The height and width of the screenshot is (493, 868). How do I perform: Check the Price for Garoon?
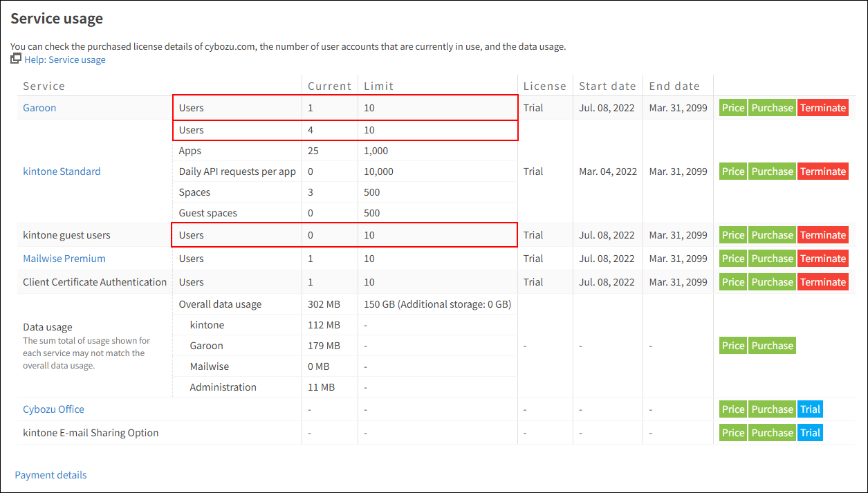pos(732,107)
